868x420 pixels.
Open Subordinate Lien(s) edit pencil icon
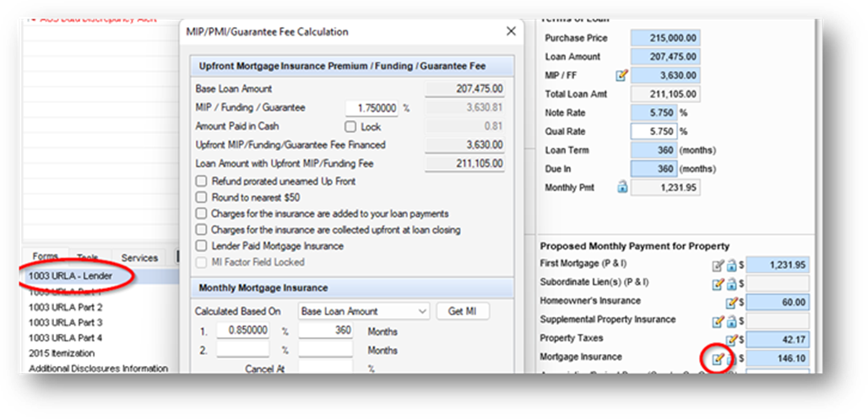tap(718, 284)
